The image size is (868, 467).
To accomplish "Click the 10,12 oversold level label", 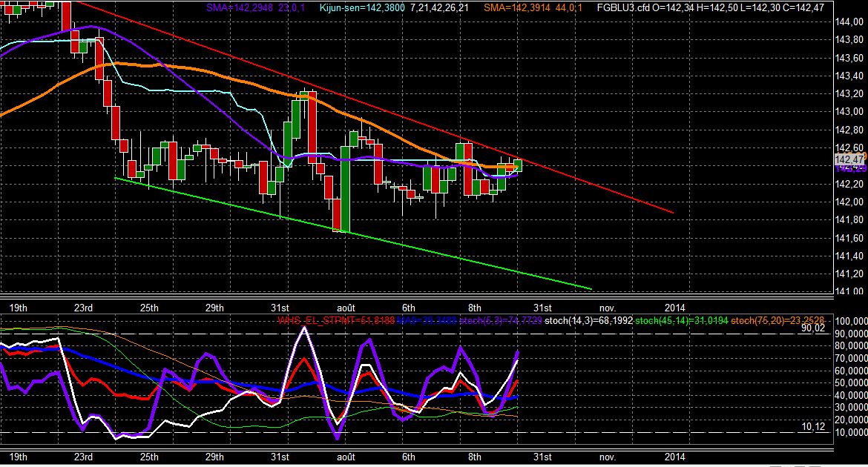I will pos(813,427).
